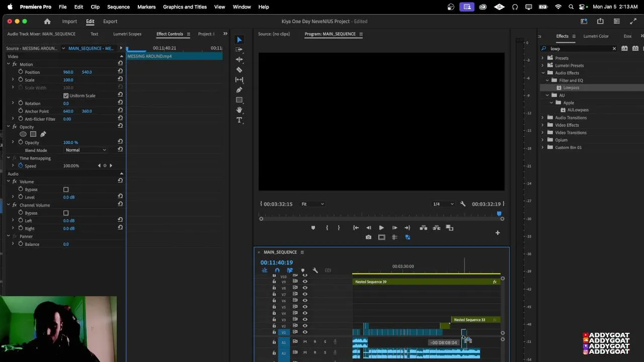The image size is (644, 362).
Task: Open the Fit zoom level dropdown
Action: tap(312, 204)
